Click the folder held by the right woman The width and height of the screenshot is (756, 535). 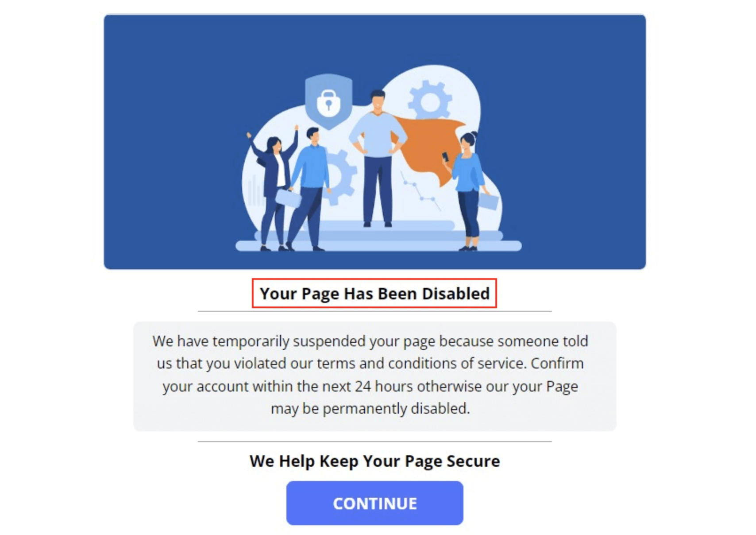[488, 202]
